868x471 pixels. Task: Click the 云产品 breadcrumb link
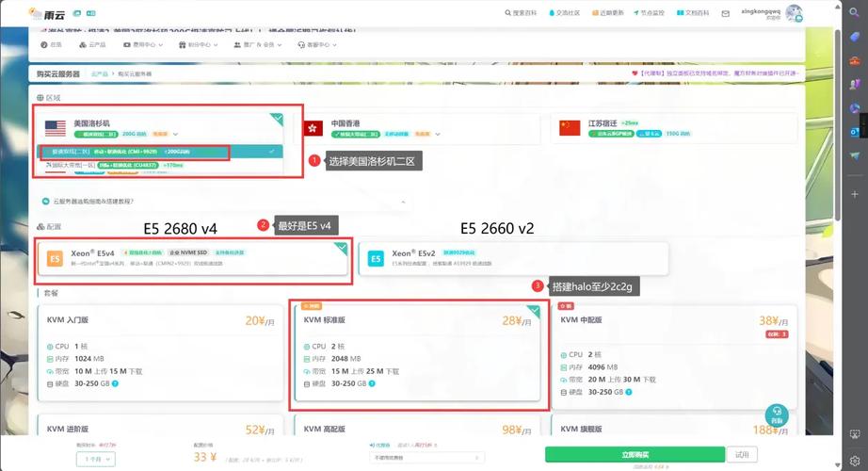coord(100,73)
